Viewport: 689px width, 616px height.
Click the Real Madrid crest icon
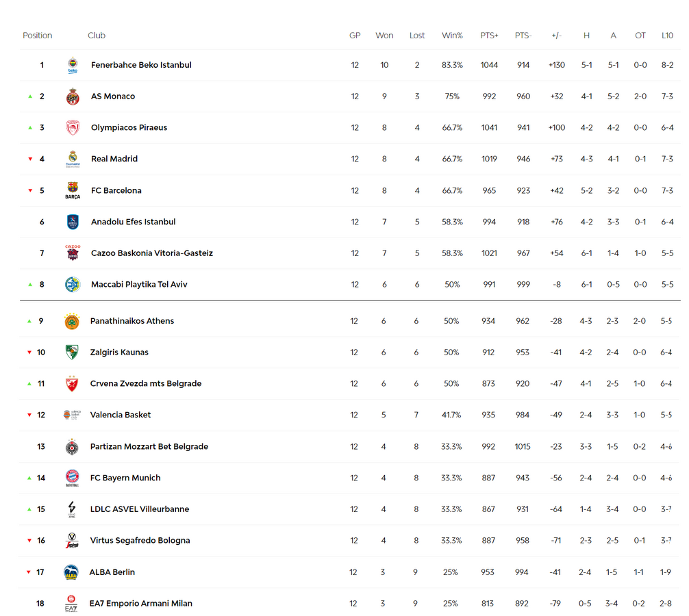(x=73, y=159)
